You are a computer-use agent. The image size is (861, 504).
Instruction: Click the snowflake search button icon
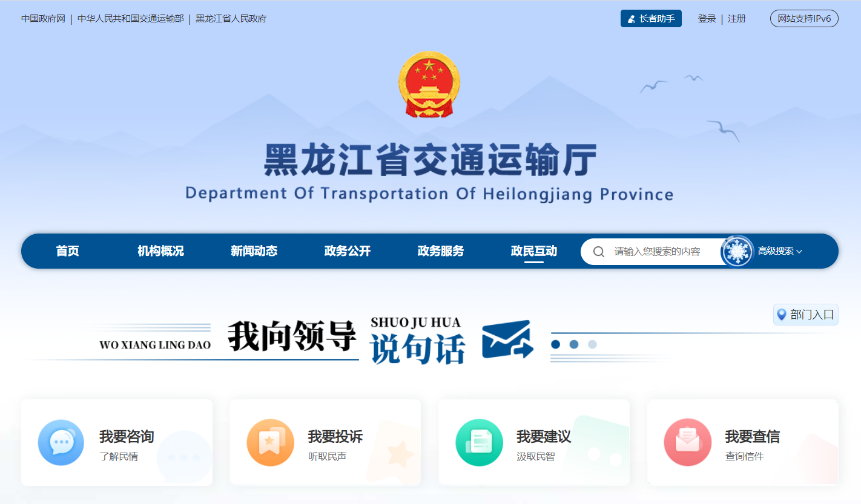[x=737, y=251]
